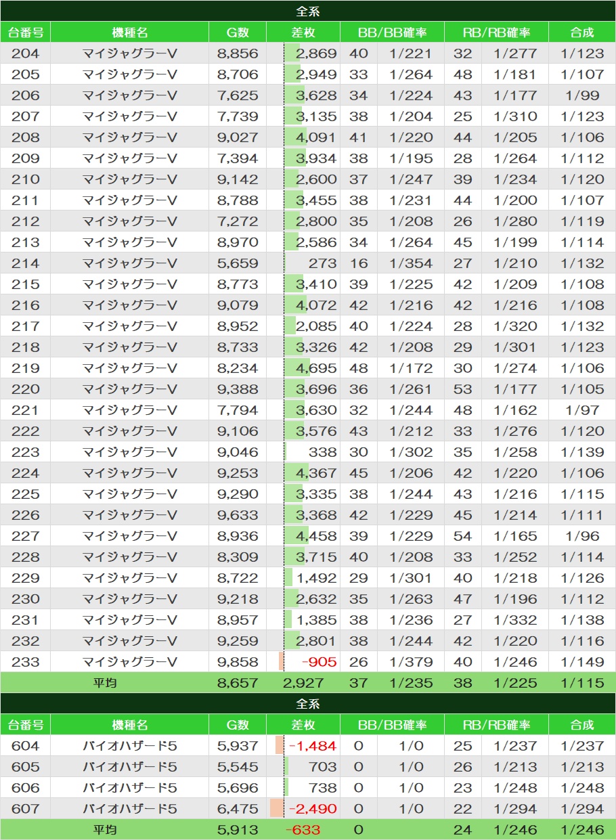
Task: Click machine number 219
Action: [25, 368]
